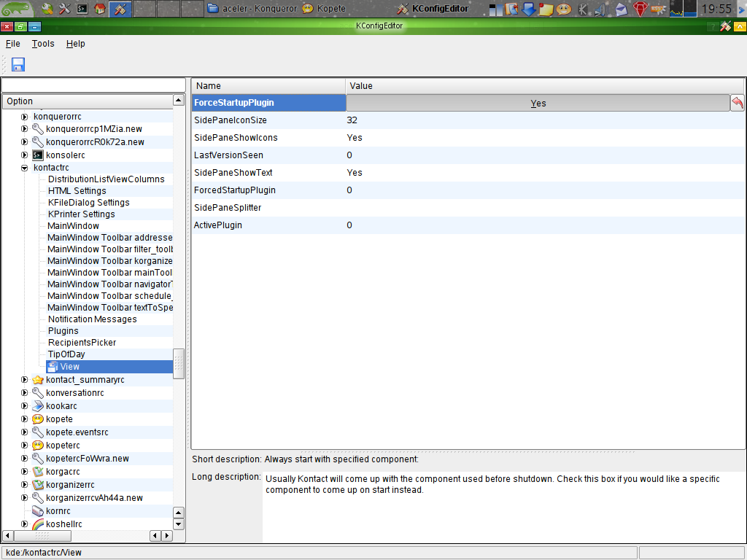Select the SidePaneSplitter row
Image resolution: width=747 pixels, height=560 pixels.
point(468,208)
